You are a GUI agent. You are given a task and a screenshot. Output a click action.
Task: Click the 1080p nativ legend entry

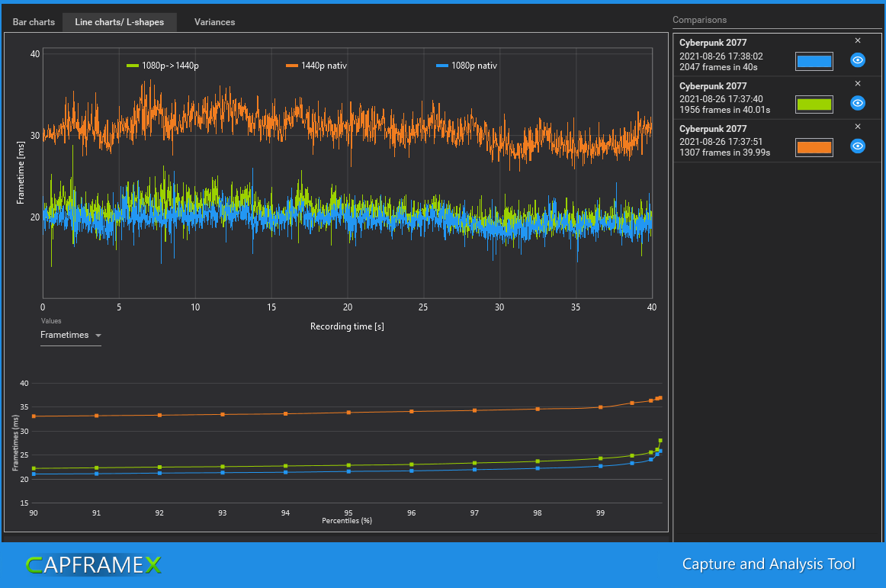point(467,66)
